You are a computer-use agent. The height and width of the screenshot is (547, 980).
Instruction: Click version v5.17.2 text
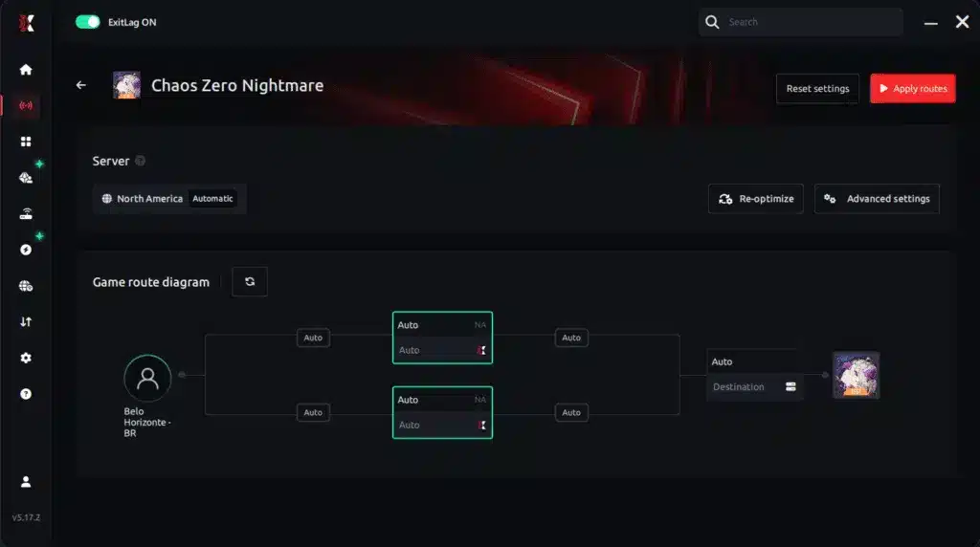tap(26, 517)
